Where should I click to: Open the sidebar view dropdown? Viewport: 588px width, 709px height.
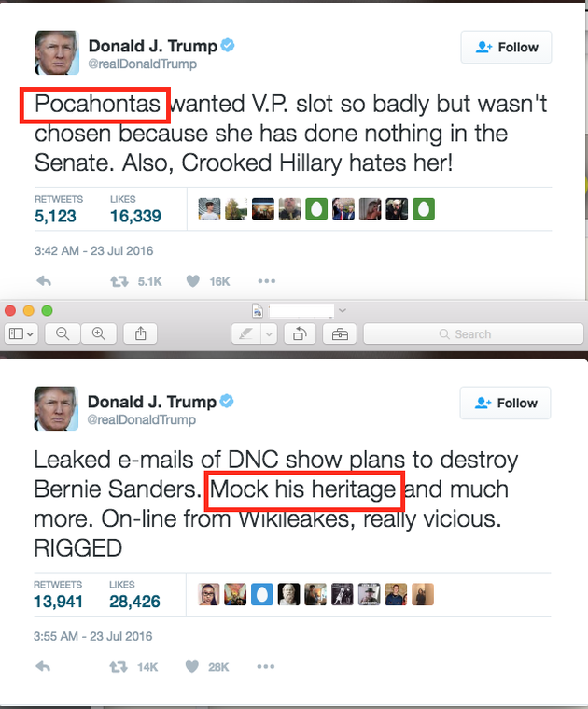pyautogui.click(x=21, y=334)
